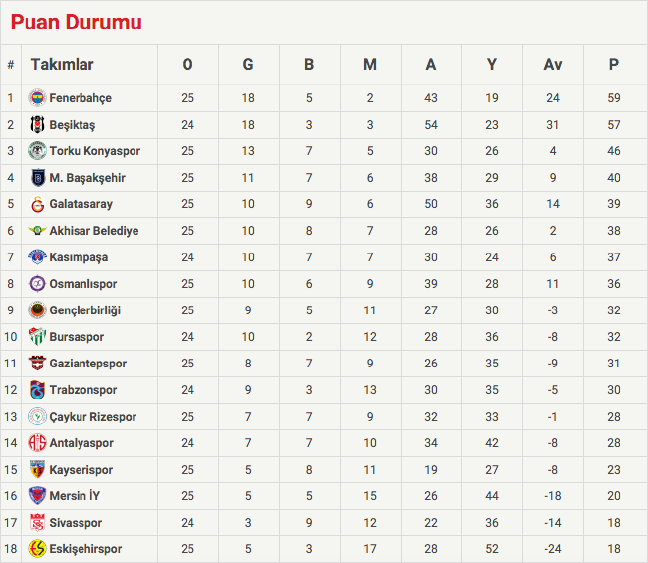Click the Bursaspor team crest
The width and height of the screenshot is (648, 563).
pos(37,337)
